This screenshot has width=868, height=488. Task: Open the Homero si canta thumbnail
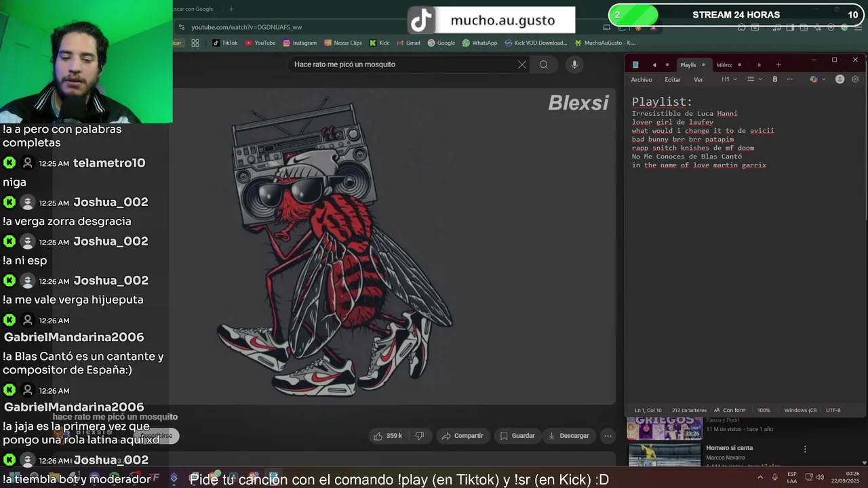[664, 454]
